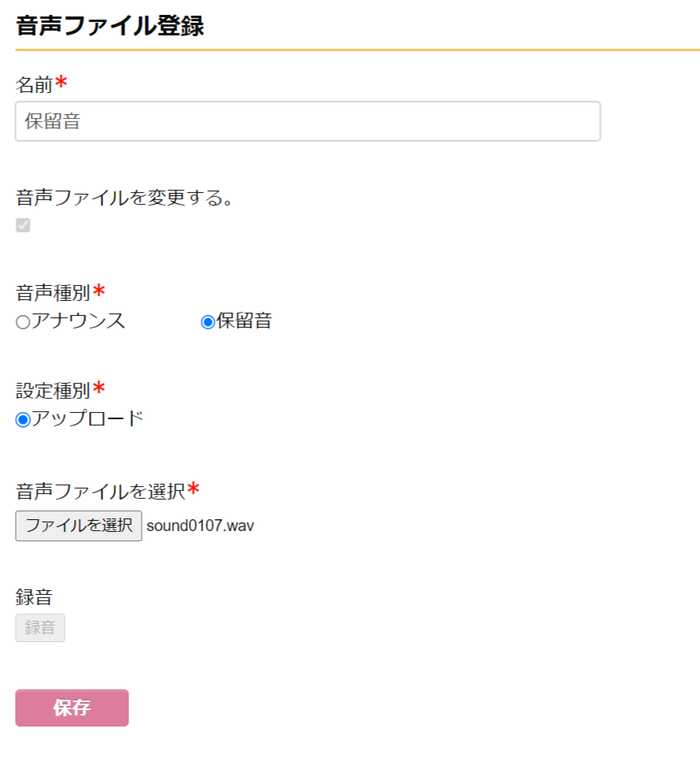Click the アナウンス radio option text
Image resolution: width=700 pixels, height=761 pixels.
[78, 321]
